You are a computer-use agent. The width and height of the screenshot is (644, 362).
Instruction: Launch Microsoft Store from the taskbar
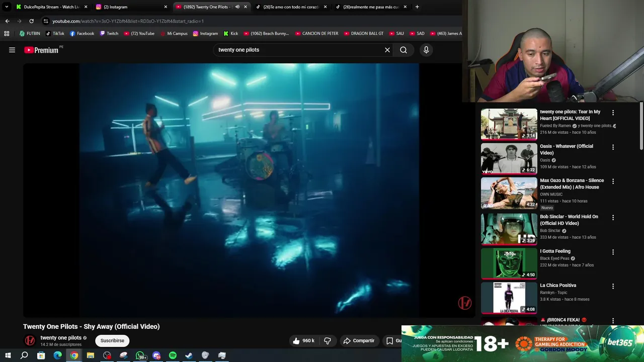click(x=41, y=355)
